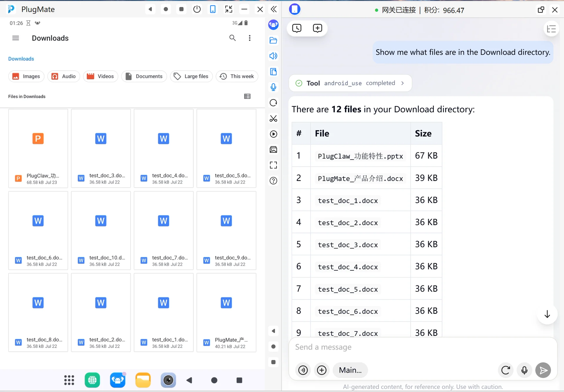Click the user message bubble about Download directory
The image size is (564, 392).
coord(463,52)
